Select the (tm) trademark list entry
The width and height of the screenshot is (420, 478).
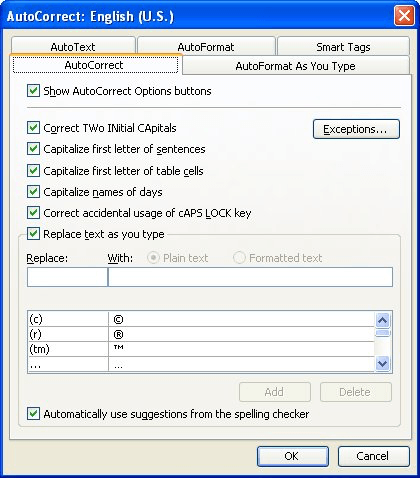point(201,349)
